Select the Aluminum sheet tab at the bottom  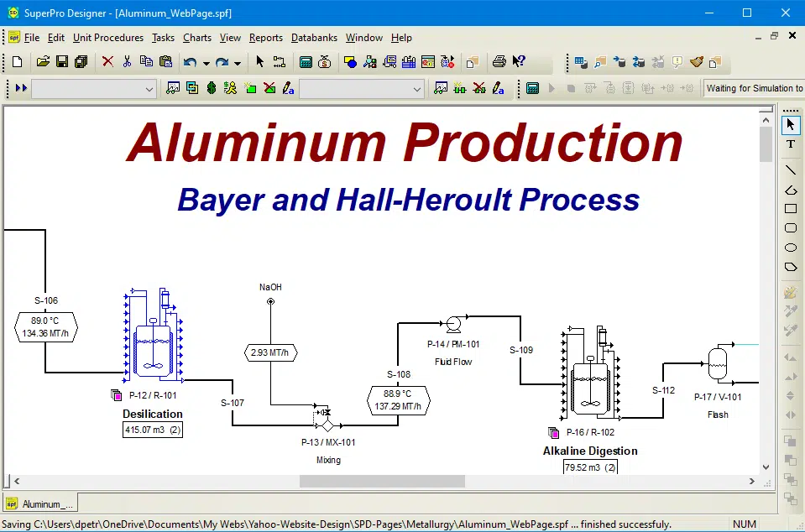tap(39, 503)
